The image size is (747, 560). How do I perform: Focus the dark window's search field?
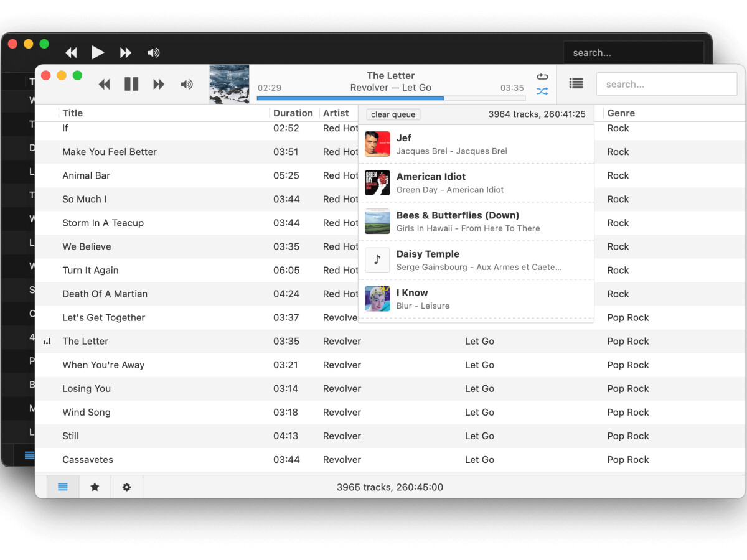pyautogui.click(x=633, y=53)
